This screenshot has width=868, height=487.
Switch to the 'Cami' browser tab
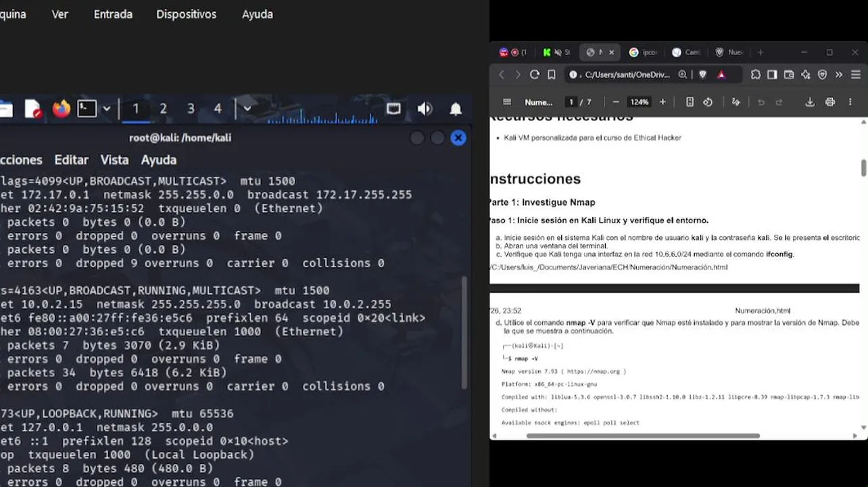pyautogui.click(x=686, y=52)
